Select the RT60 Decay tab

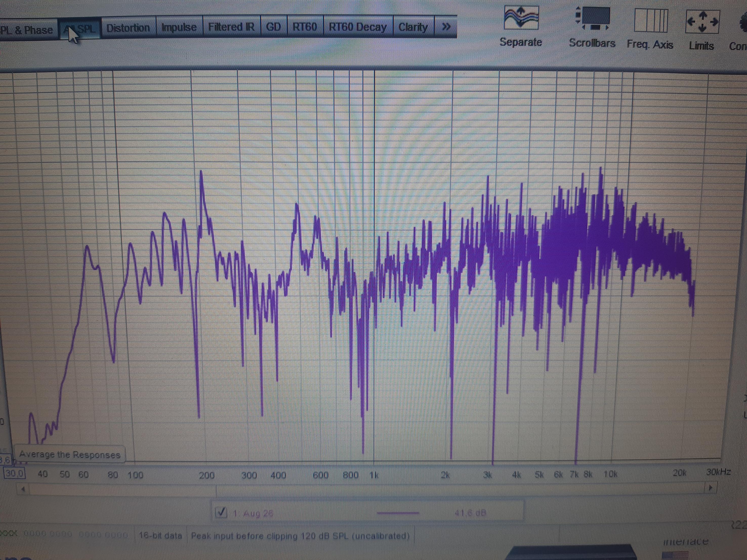tap(358, 27)
